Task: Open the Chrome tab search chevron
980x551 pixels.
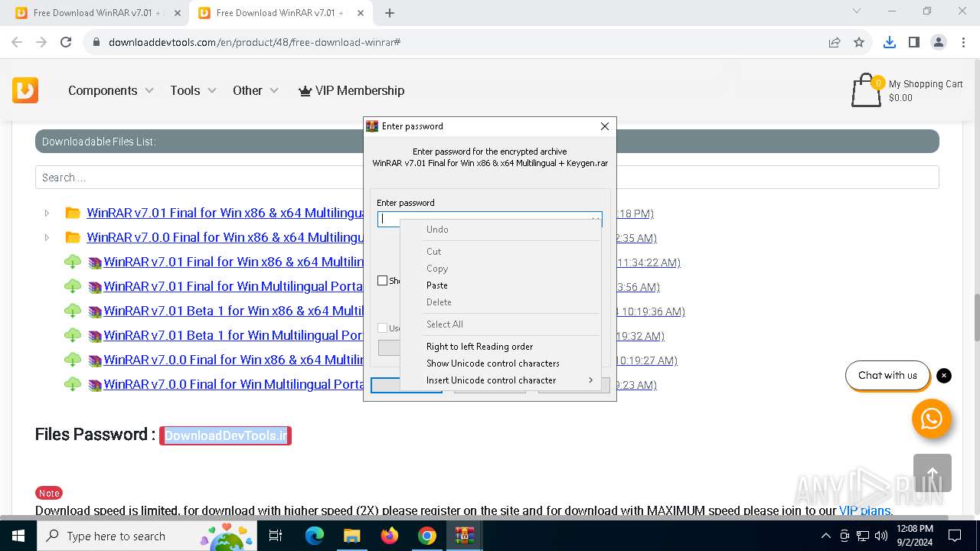Action: pos(857,11)
